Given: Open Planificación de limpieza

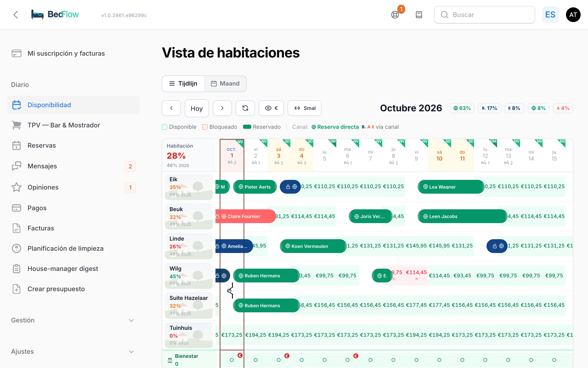Looking at the screenshot, I should [73, 248].
